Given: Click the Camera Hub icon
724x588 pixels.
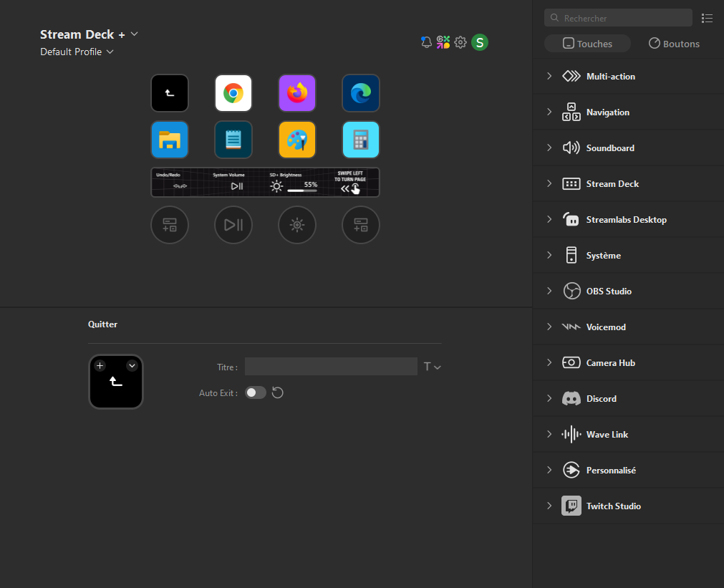Looking at the screenshot, I should coord(571,362).
